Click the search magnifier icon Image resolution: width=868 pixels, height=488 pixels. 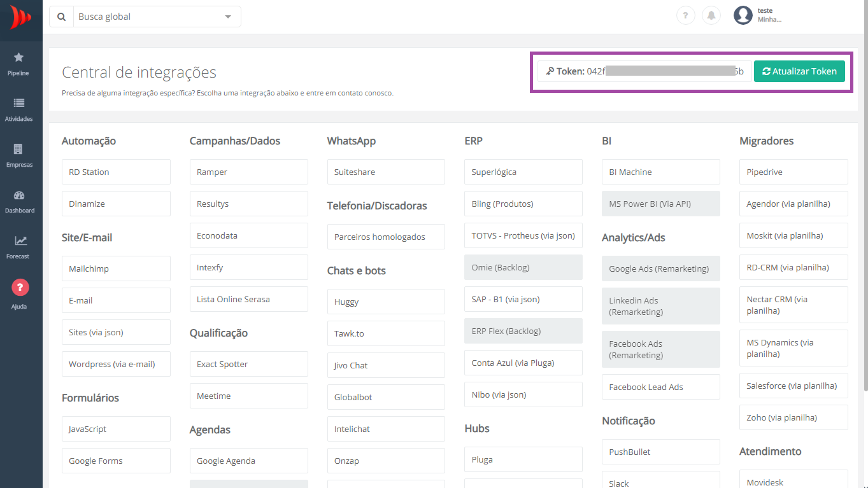(x=61, y=17)
